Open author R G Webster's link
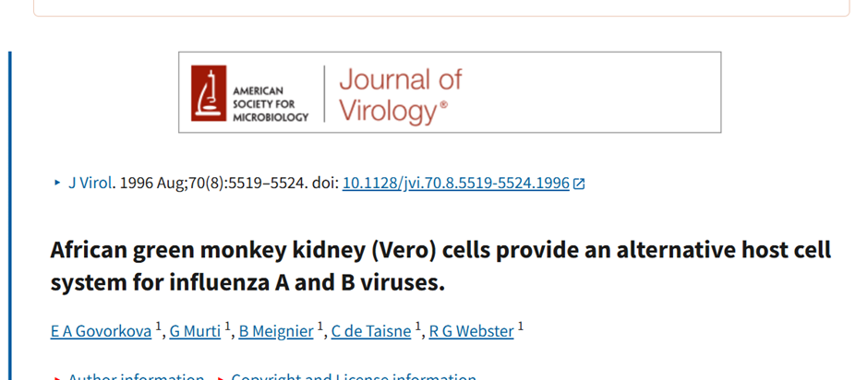This screenshot has height=380, width=868. tap(471, 331)
